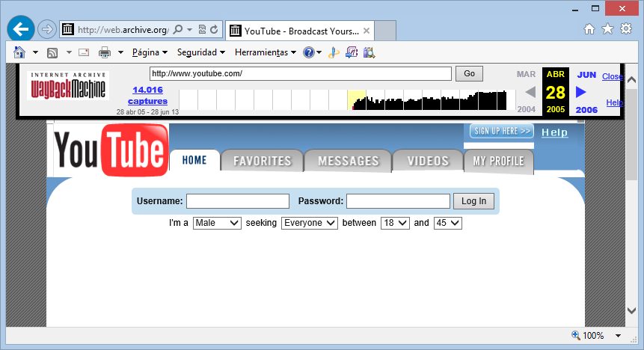
Task: Click Close link in Wayback toolbar
Action: [613, 76]
